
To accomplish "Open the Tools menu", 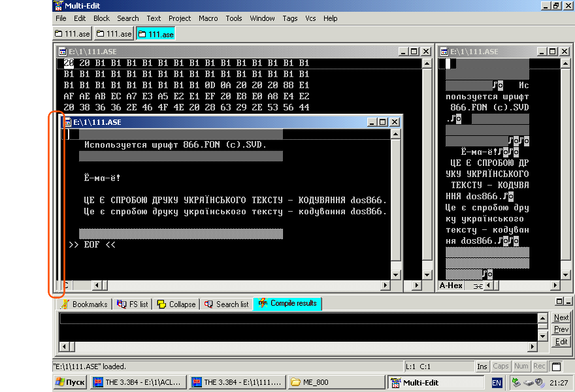I will coord(234,18).
